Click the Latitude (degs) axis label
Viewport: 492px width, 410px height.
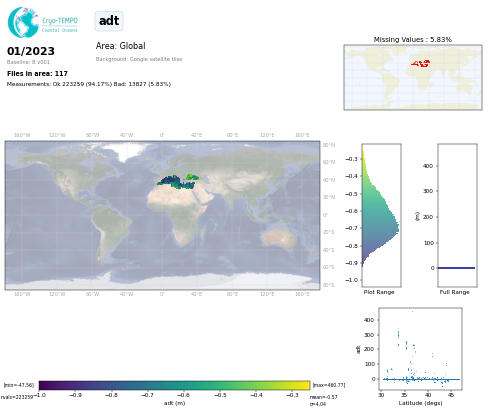[420, 403]
